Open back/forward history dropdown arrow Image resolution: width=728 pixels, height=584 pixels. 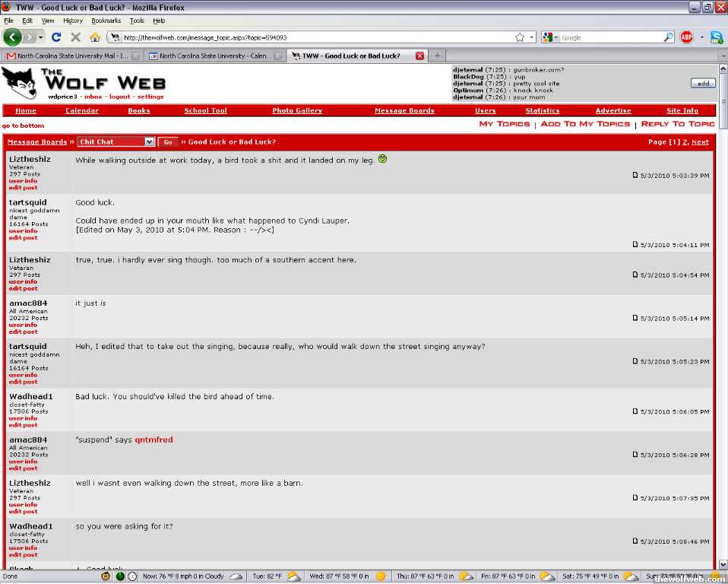tap(40, 36)
